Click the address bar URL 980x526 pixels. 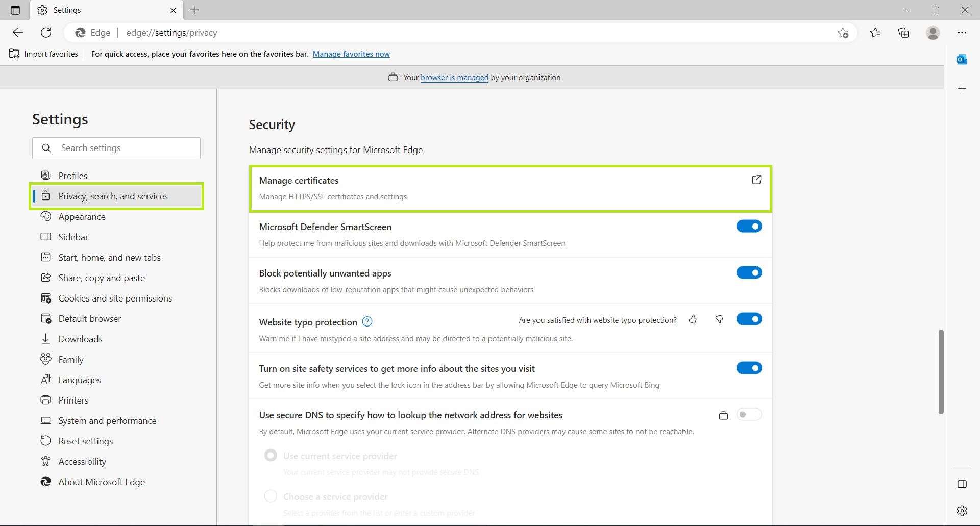[171, 33]
